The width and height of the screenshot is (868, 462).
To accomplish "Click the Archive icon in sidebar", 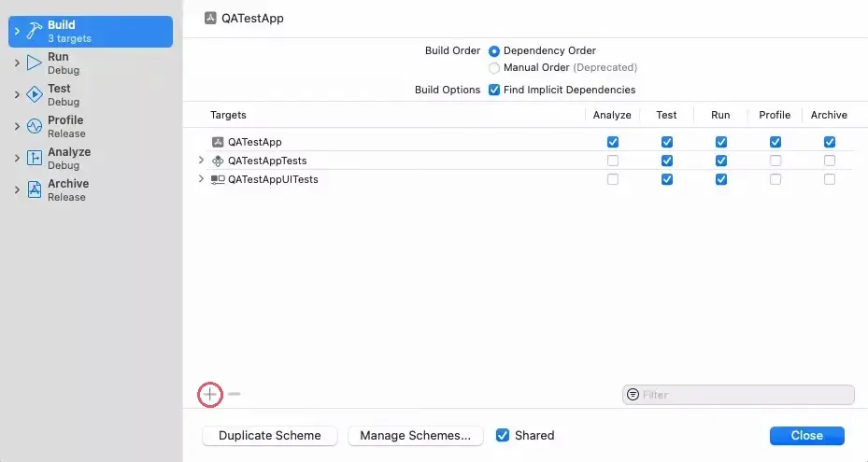I will click(34, 189).
